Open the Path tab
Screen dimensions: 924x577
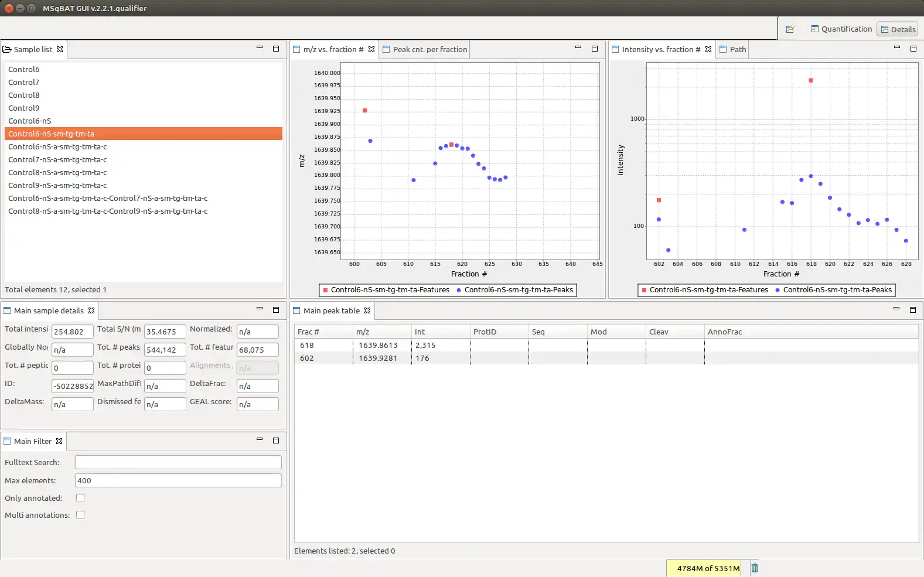pos(737,50)
